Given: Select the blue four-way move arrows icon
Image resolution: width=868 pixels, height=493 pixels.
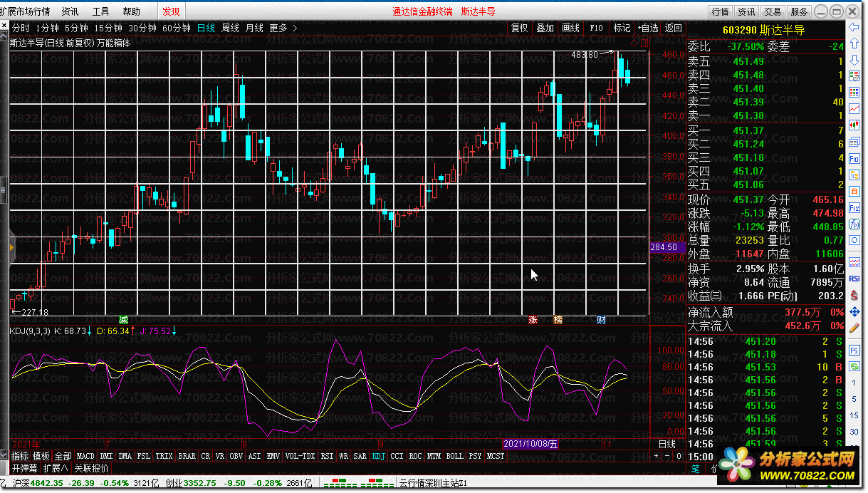Looking at the screenshot, I should click(854, 312).
